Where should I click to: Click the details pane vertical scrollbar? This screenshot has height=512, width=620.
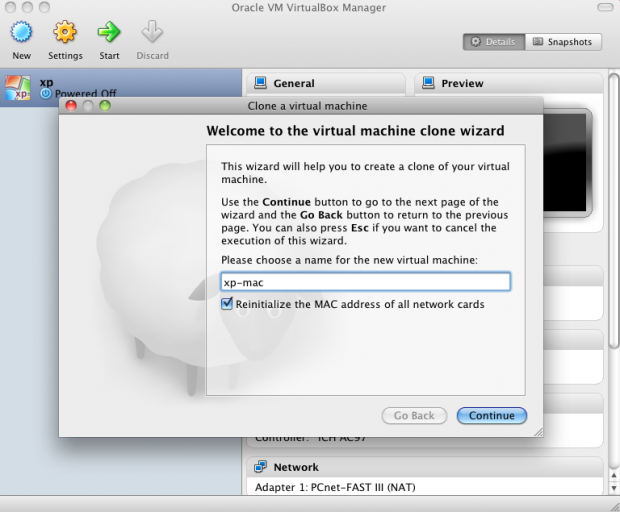(613, 211)
